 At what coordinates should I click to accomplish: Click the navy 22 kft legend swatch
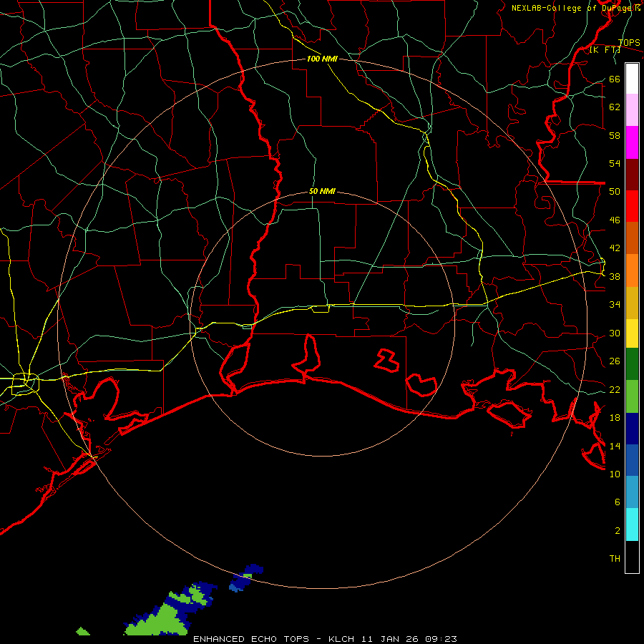pos(632,429)
